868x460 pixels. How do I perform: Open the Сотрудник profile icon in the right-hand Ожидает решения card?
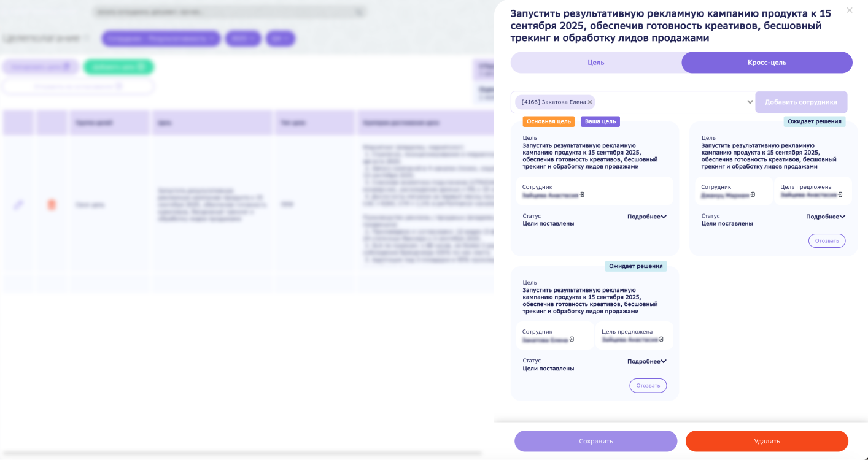point(753,195)
